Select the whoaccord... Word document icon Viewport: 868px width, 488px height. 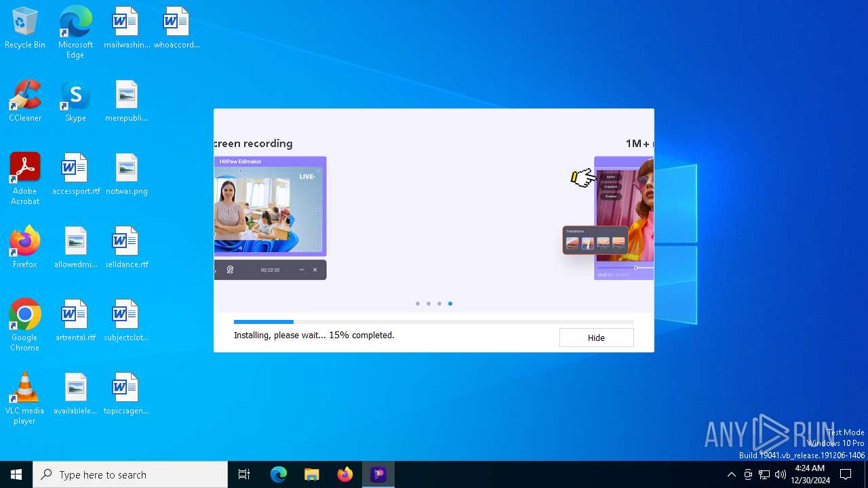pyautogui.click(x=176, y=28)
